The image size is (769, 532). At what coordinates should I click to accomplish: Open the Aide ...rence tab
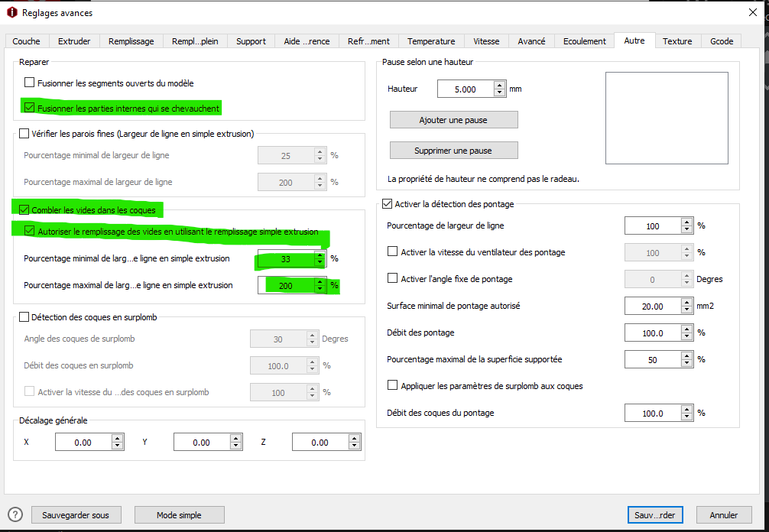pos(307,41)
